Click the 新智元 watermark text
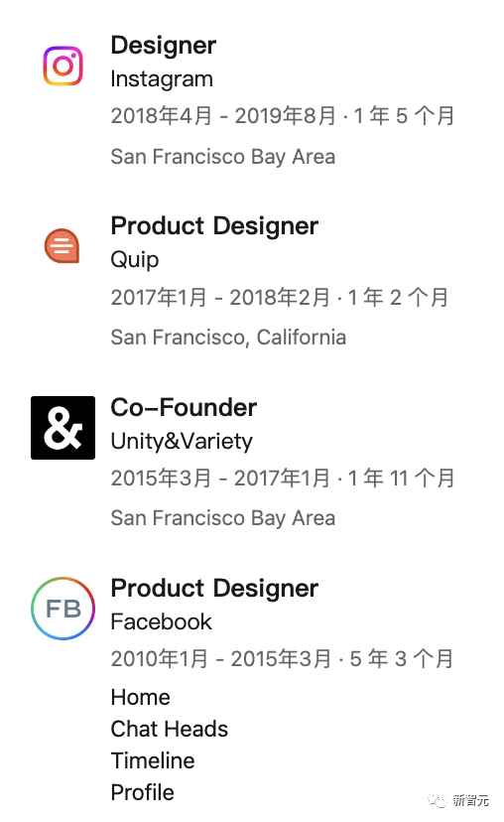The height and width of the screenshot is (822, 504). coord(471,800)
